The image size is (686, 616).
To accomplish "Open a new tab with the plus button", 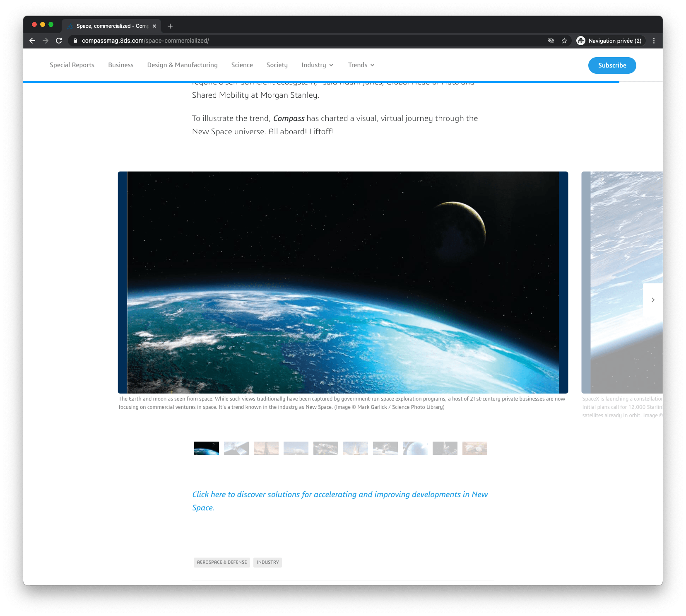I will point(170,26).
